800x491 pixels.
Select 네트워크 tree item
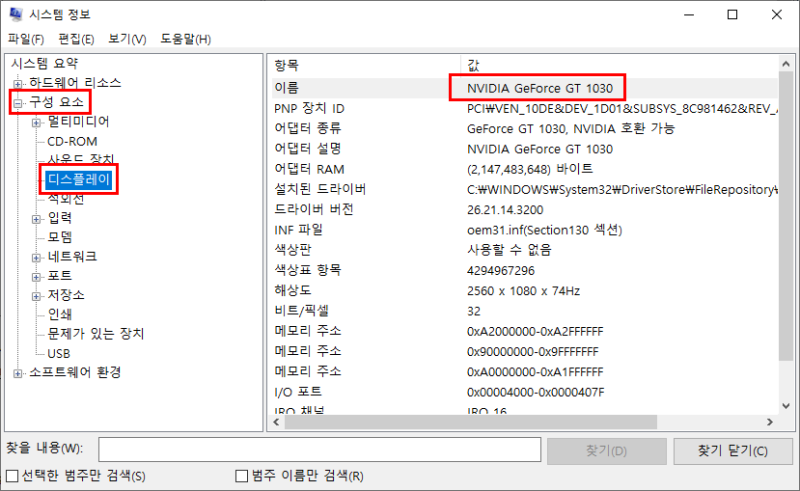click(x=72, y=256)
